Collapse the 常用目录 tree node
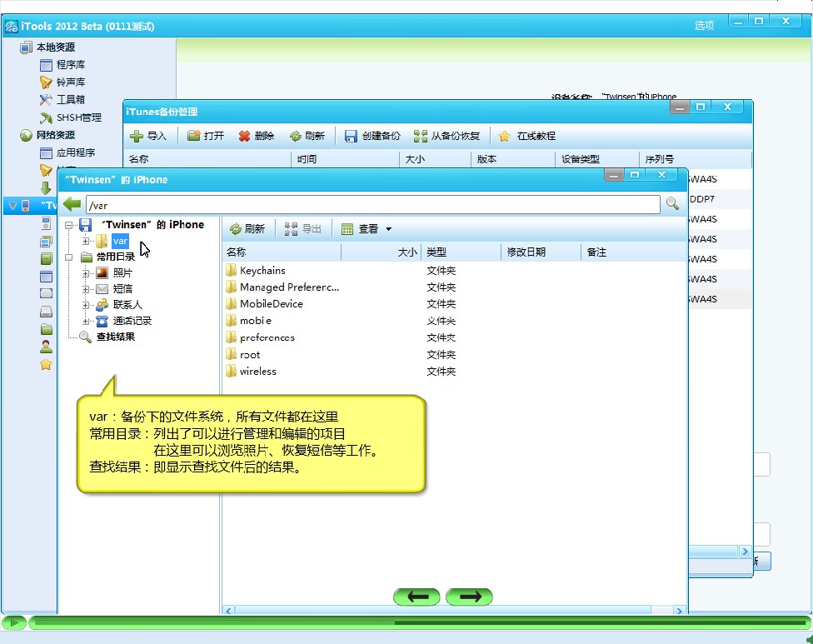813x644 pixels. [x=69, y=257]
